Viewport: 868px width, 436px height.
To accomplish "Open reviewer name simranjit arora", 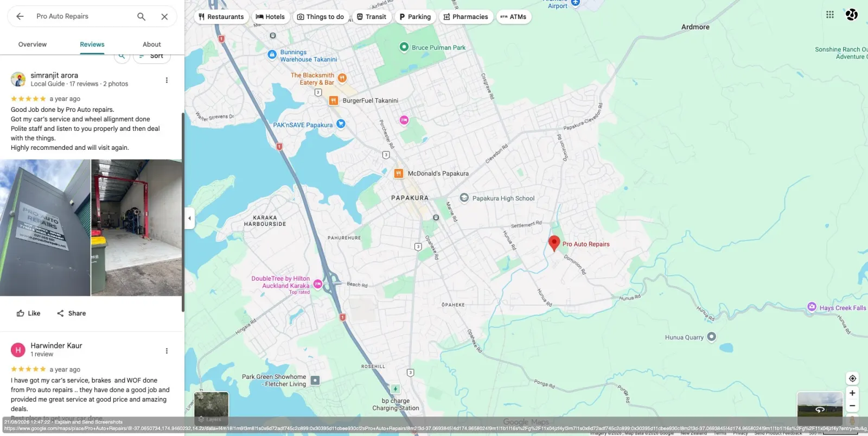I will point(54,75).
